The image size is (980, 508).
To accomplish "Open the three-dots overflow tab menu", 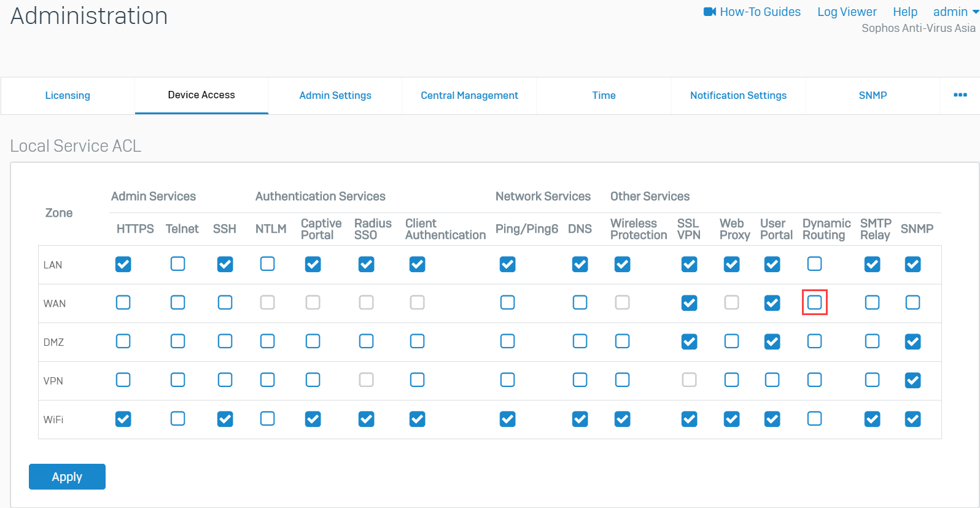I will [960, 95].
